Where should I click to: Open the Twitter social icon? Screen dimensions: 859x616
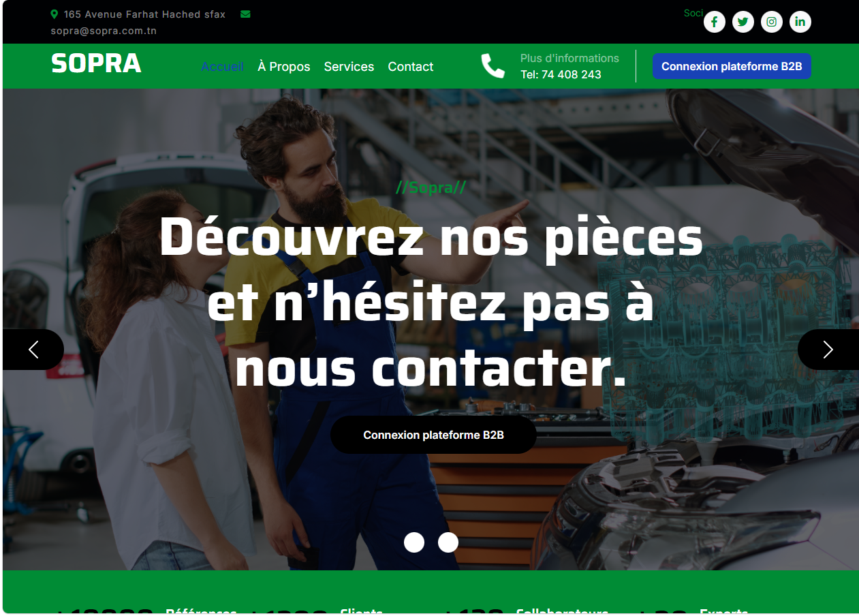click(x=743, y=22)
